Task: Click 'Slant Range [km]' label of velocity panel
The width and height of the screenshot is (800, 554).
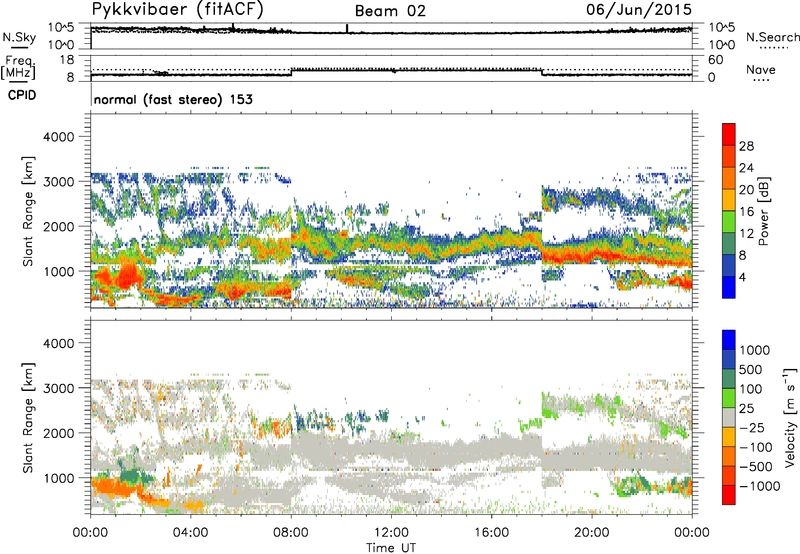Action: click(28, 418)
